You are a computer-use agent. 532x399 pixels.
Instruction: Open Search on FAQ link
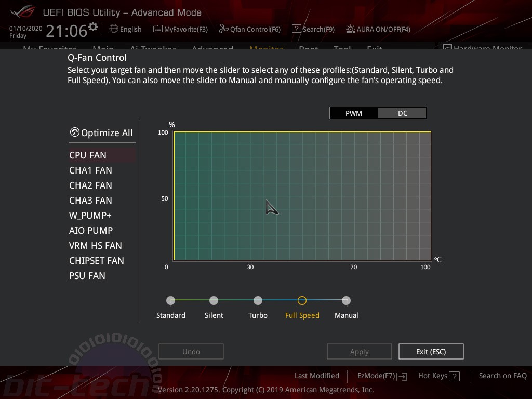502,376
